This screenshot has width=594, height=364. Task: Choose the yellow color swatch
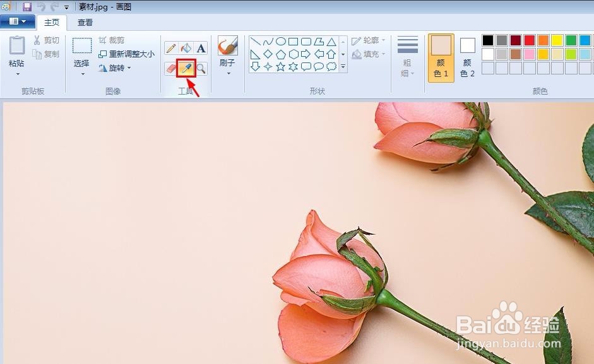[x=557, y=40]
